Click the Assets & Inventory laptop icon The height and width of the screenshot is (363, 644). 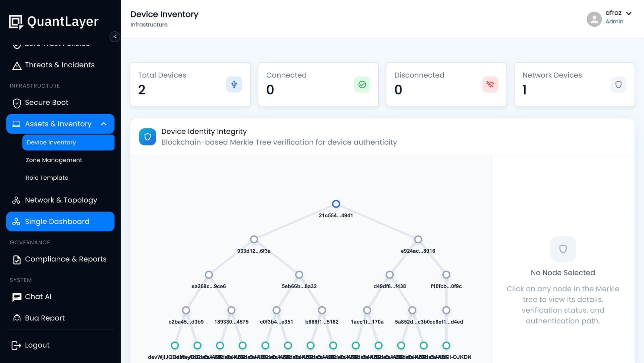[x=16, y=124]
